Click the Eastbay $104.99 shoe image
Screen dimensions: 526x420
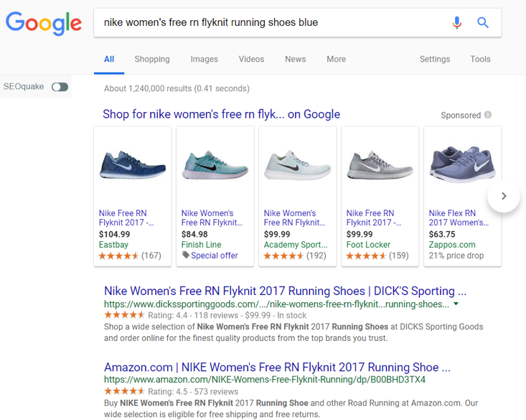click(133, 165)
